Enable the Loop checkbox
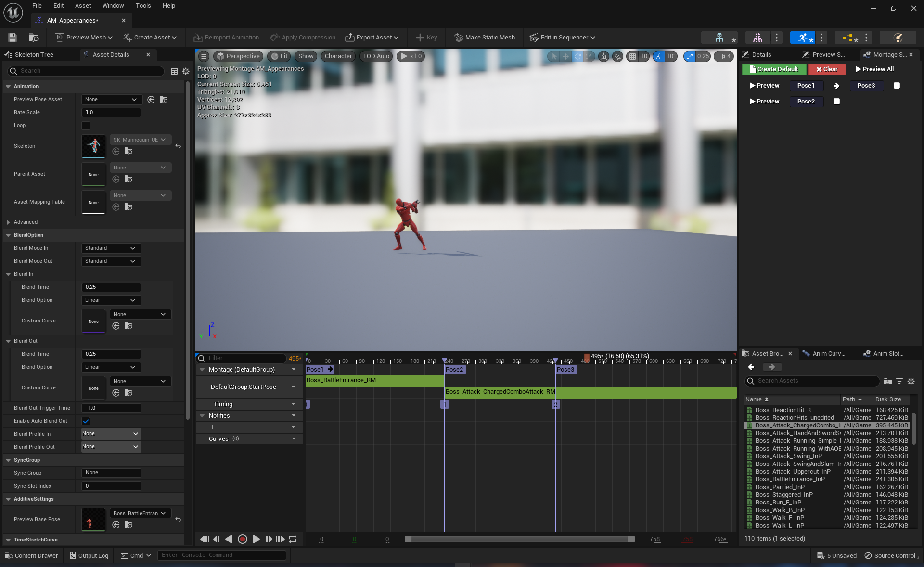Image resolution: width=924 pixels, height=567 pixels. click(x=86, y=126)
